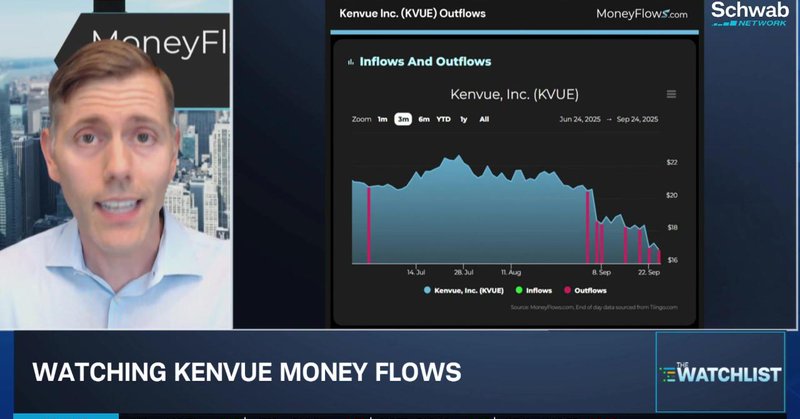Viewport: 800px width, 419px height.
Task: Set zoom range to 1y
Action: (464, 119)
